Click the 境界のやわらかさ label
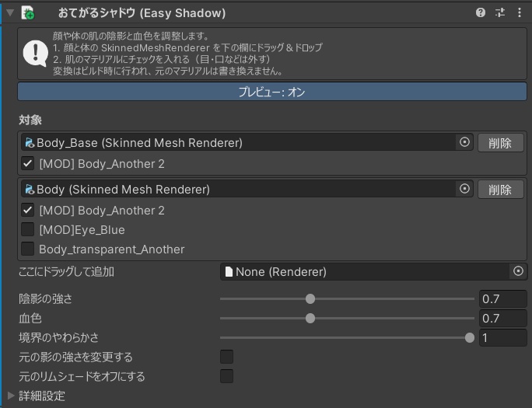 [x=58, y=337]
